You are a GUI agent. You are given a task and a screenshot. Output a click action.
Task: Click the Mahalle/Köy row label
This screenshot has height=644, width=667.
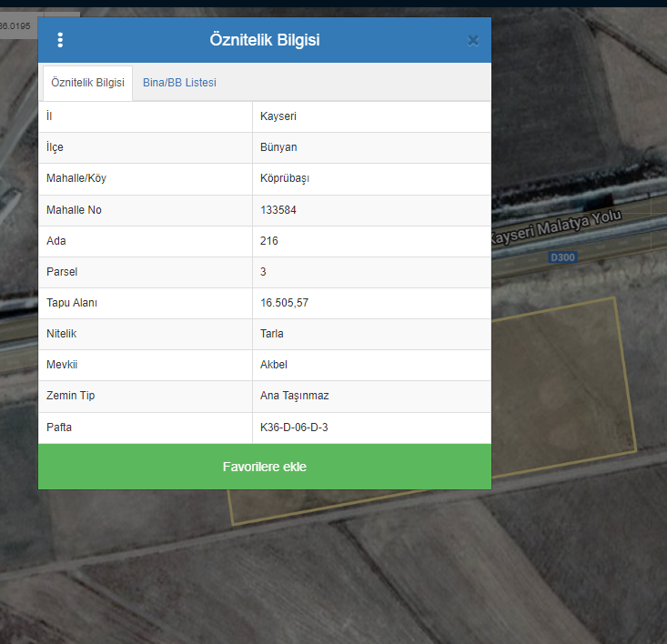point(76,178)
